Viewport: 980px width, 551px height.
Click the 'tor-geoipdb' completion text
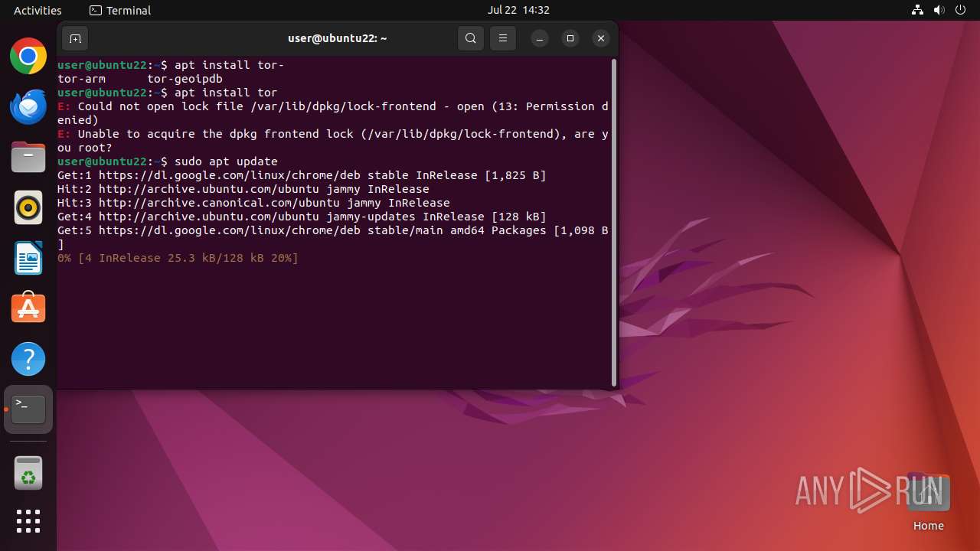185,79
